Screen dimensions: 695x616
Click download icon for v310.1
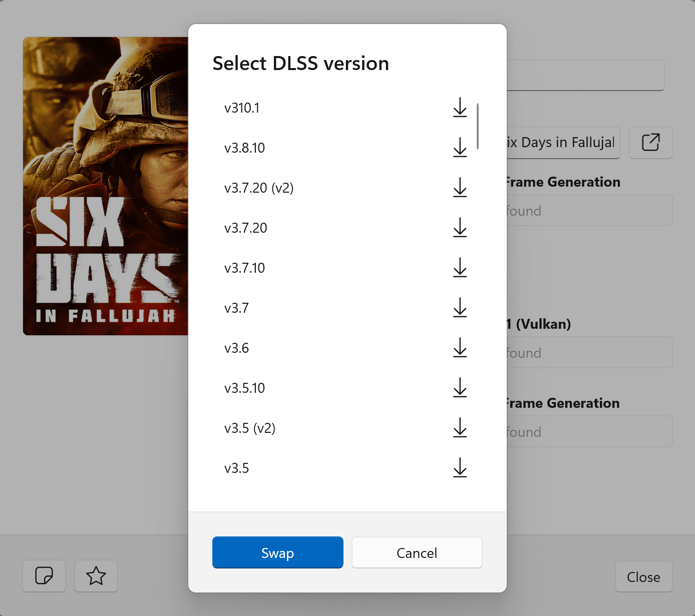[x=460, y=108]
